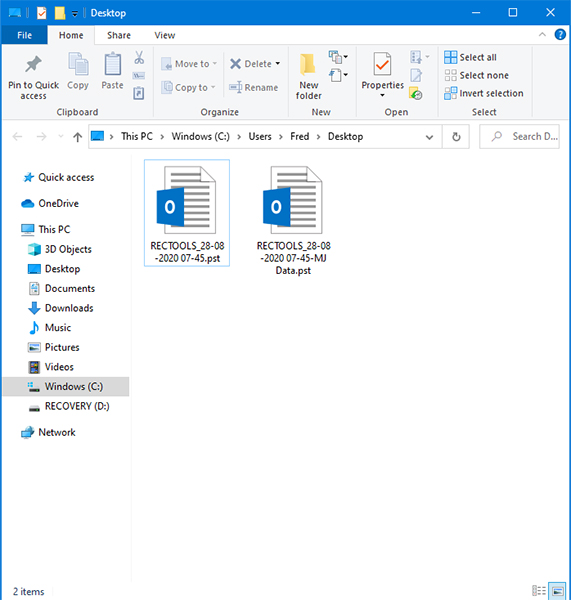Click title bar Properties quick access icon
The height and width of the screenshot is (600, 571).
pos(41,13)
